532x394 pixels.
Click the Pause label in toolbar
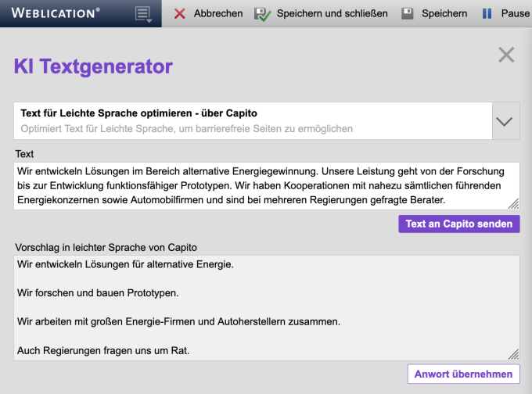click(516, 13)
